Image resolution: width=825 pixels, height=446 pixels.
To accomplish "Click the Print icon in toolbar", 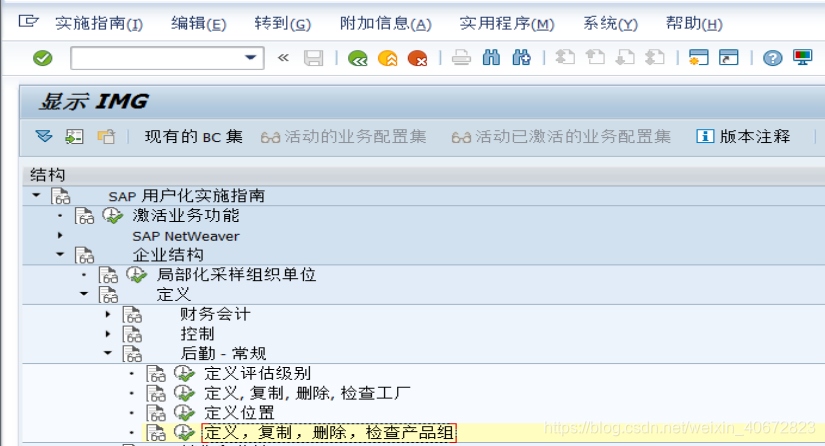I will click(x=461, y=57).
